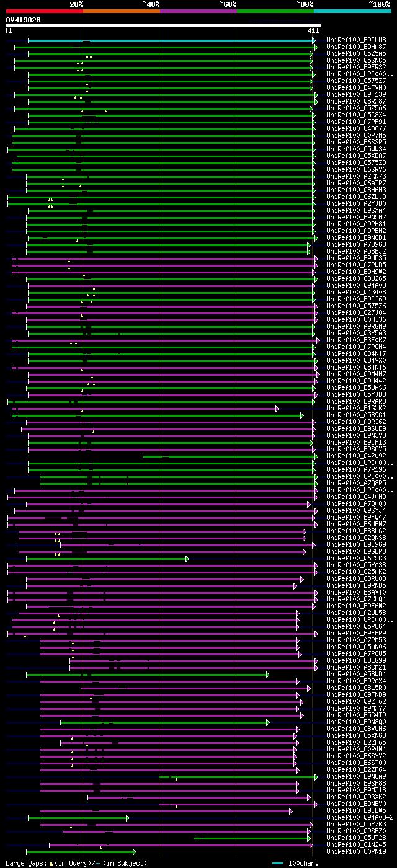Click the orange ~40% legend segment
Screen dimensions: 397x868
click(122, 11)
